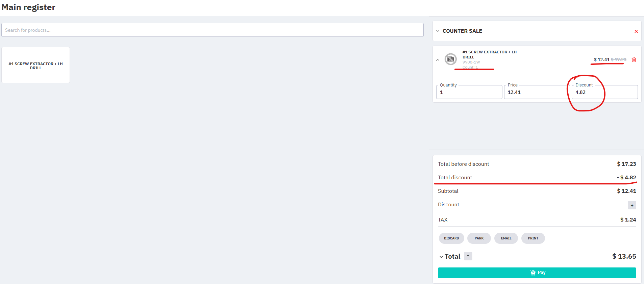Add #1 Screw Extractor product tile
This screenshot has width=644, height=284.
(x=36, y=65)
